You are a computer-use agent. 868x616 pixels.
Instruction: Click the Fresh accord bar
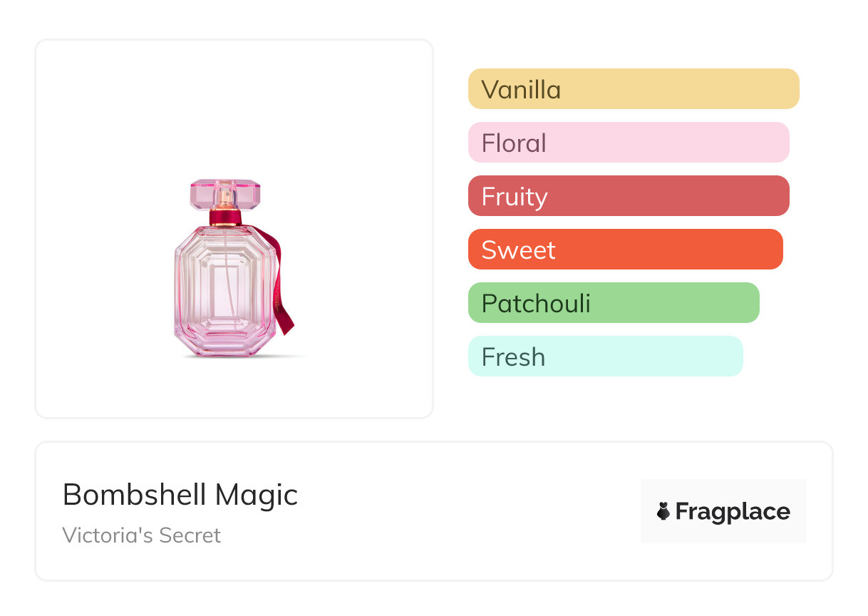pyautogui.click(x=605, y=356)
